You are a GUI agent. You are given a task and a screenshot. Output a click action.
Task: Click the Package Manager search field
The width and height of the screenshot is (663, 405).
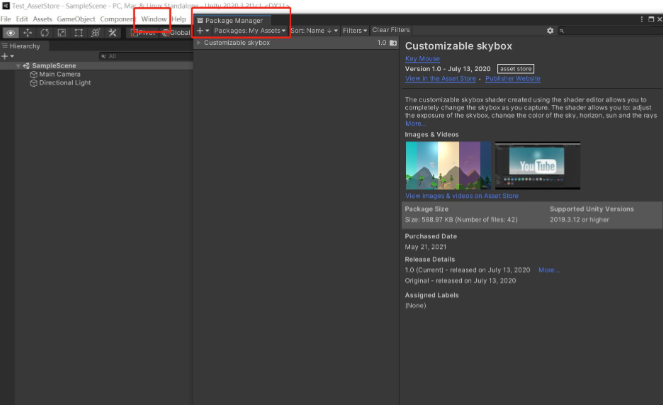(610, 31)
